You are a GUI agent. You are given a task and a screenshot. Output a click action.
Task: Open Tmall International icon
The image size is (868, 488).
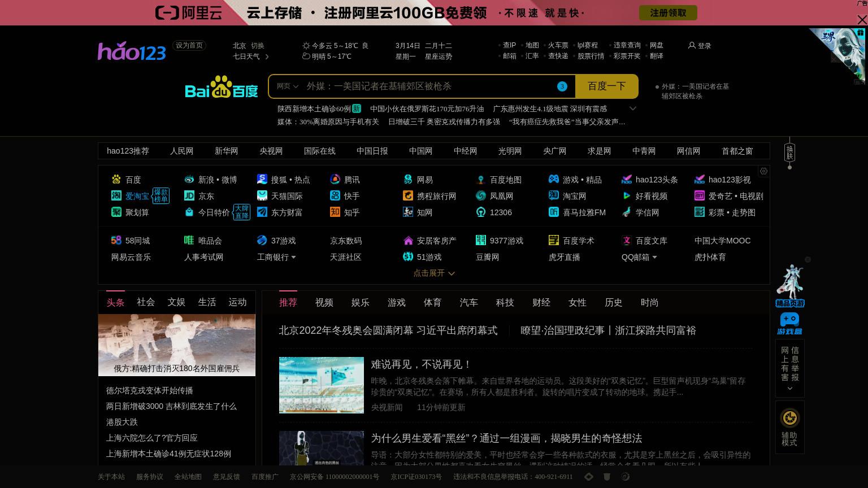tap(262, 195)
